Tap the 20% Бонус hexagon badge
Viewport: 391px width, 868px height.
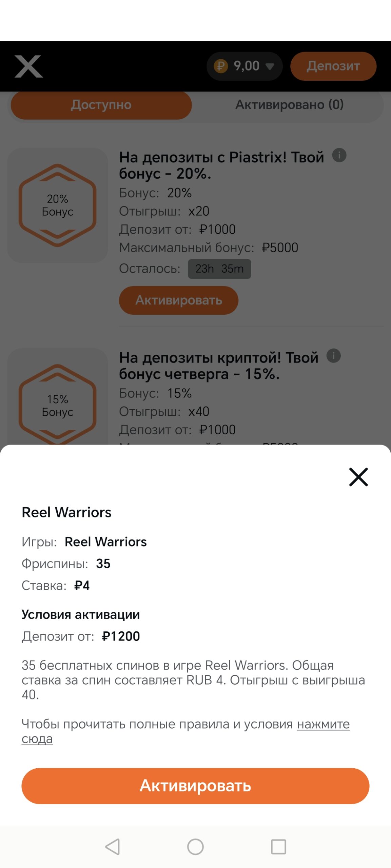coord(58,205)
